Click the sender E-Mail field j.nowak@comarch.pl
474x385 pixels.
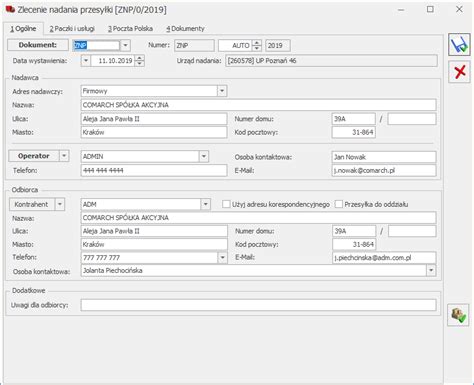click(384, 170)
